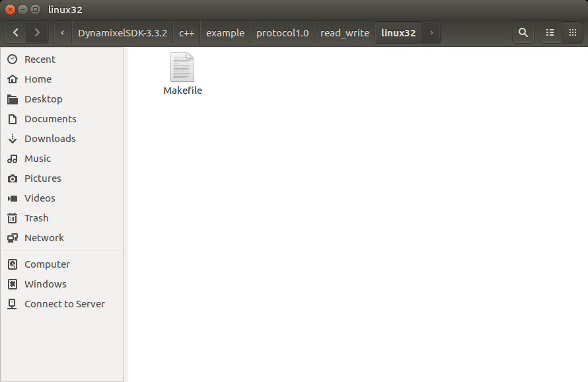Screen dimensions: 588x382
Task: Open the Trash from the sidebar
Action: tap(36, 217)
